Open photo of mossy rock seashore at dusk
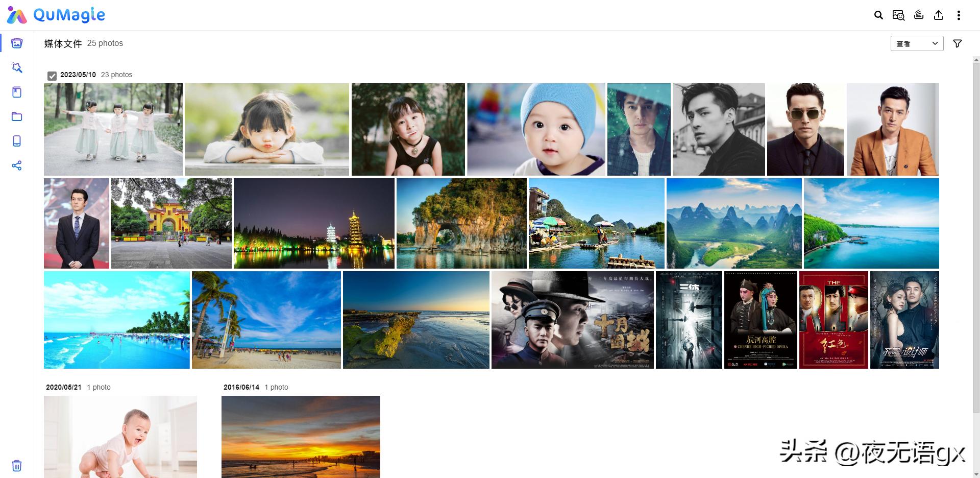 coord(416,320)
